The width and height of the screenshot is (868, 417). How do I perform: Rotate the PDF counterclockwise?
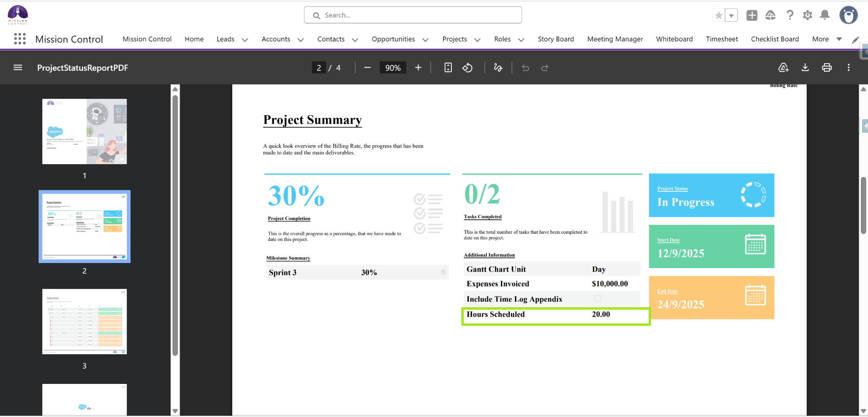[x=467, y=67]
